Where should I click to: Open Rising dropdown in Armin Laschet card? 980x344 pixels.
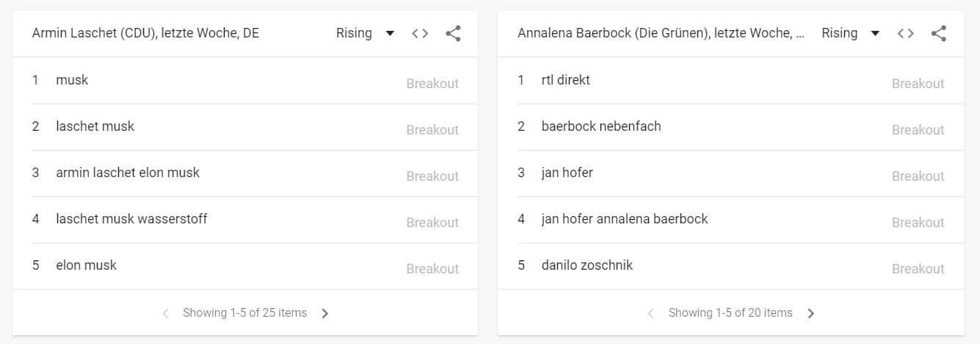pyautogui.click(x=365, y=33)
